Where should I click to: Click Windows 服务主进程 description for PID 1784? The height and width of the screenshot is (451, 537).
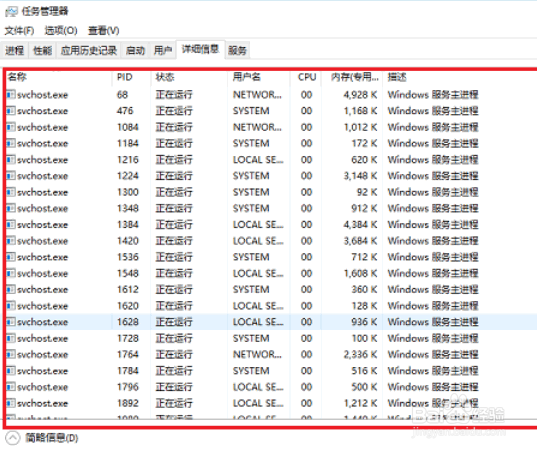tap(433, 371)
